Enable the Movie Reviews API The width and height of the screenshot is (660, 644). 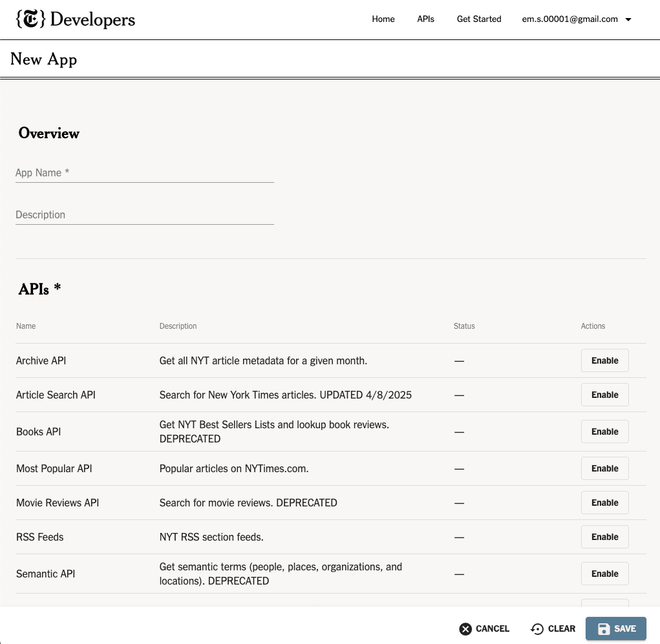click(605, 503)
